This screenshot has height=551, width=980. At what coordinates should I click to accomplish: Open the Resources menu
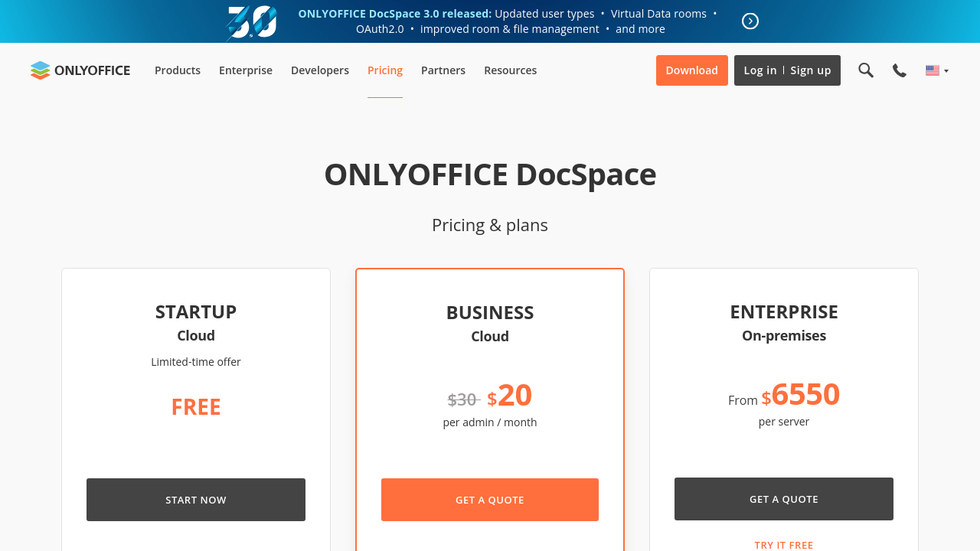click(511, 70)
